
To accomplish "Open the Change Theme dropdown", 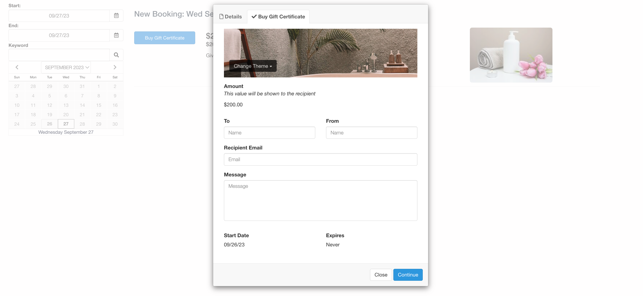I will (253, 66).
